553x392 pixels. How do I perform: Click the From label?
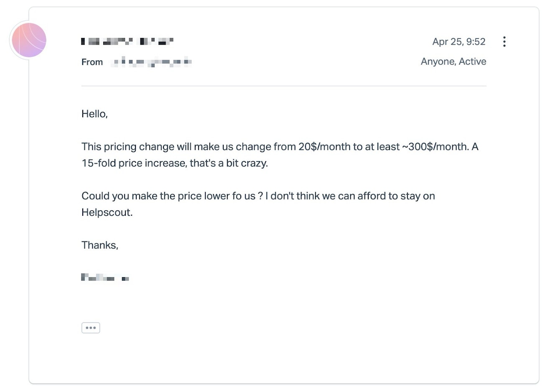coord(92,62)
